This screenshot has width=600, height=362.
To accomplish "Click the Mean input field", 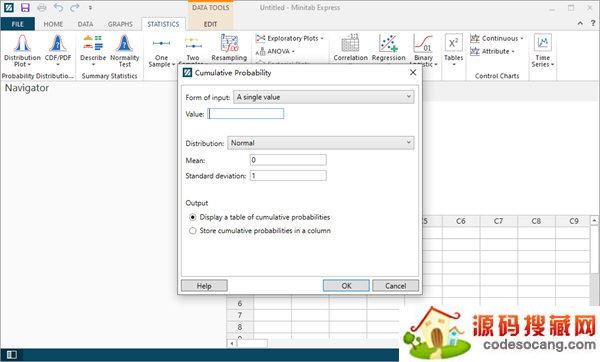I will point(288,160).
